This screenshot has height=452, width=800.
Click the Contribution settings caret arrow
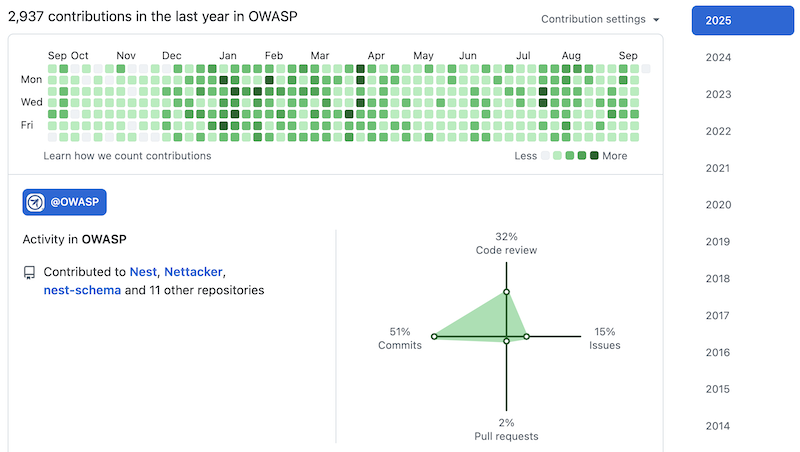(656, 20)
